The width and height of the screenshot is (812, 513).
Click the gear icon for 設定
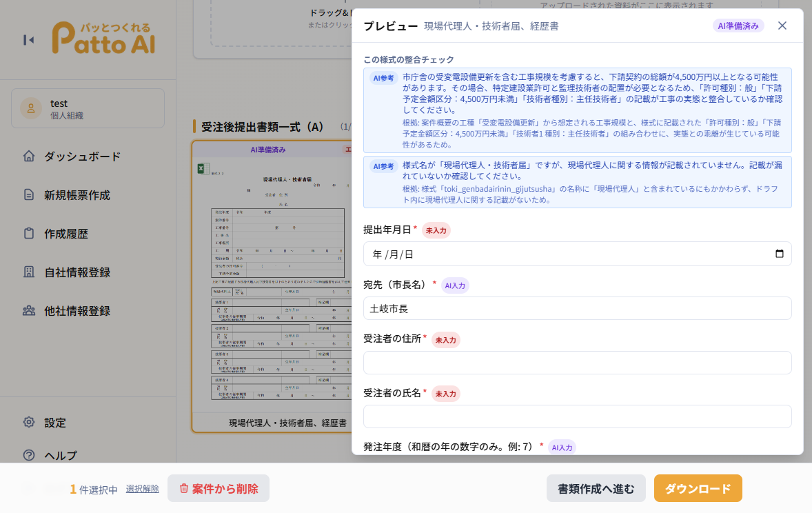tap(29, 422)
